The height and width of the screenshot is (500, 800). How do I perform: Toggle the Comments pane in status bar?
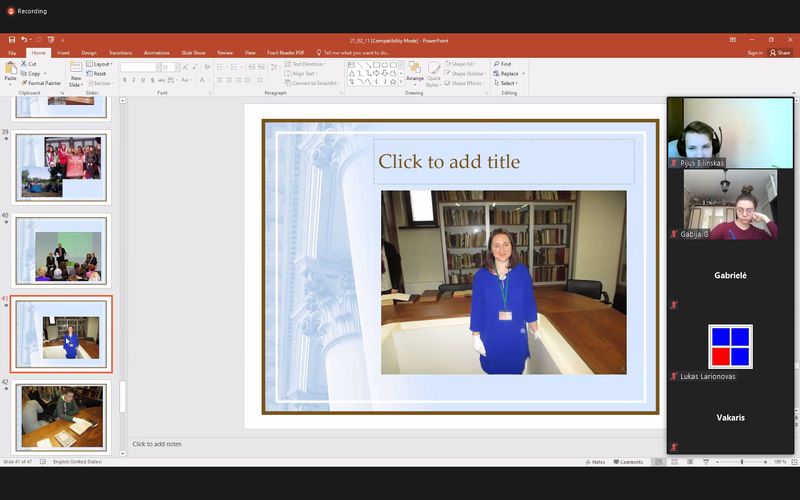point(628,462)
